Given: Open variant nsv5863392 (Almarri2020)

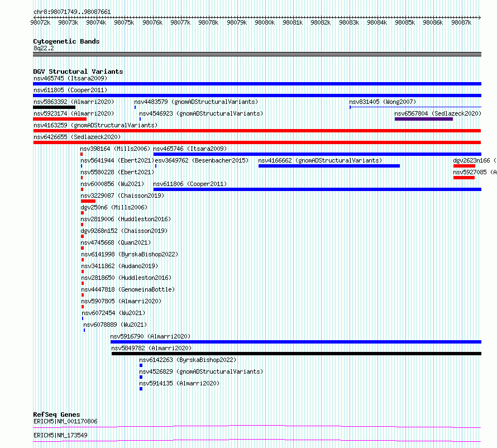Looking at the screenshot, I should [x=74, y=102].
